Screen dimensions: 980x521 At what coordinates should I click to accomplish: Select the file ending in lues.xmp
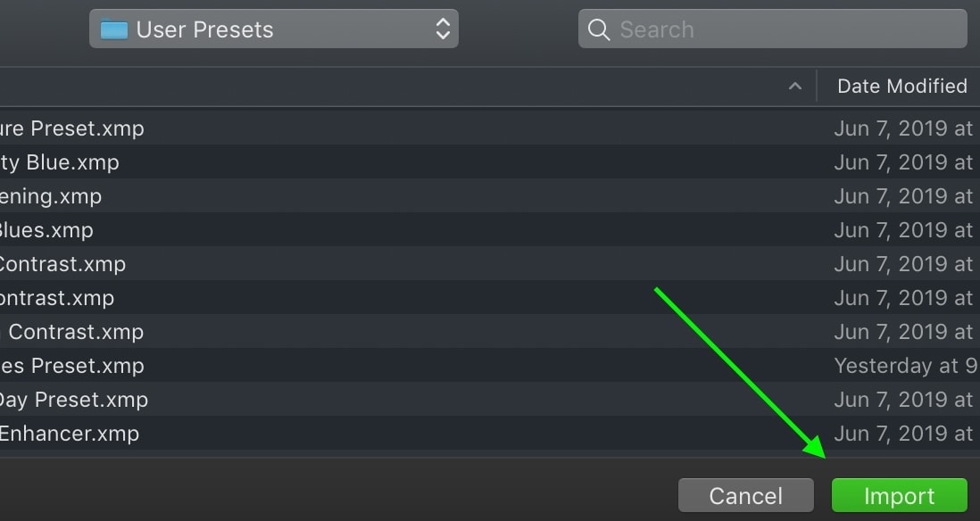[x=490, y=230]
